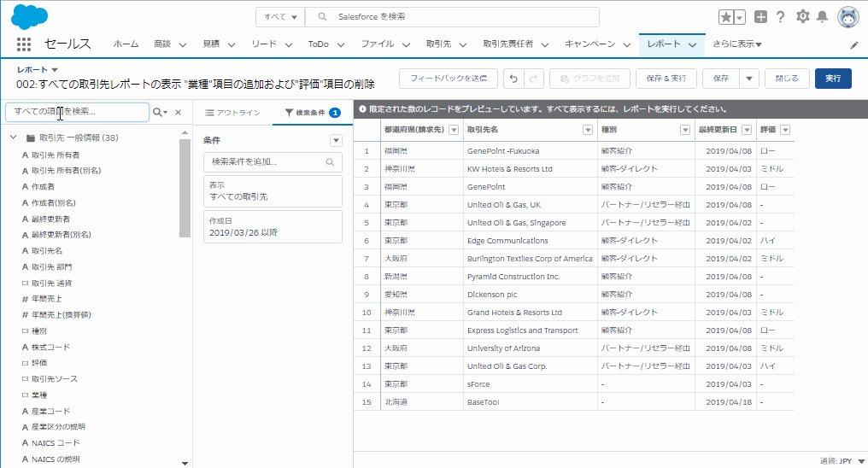Open the 評価 column menu arrow

click(785, 130)
